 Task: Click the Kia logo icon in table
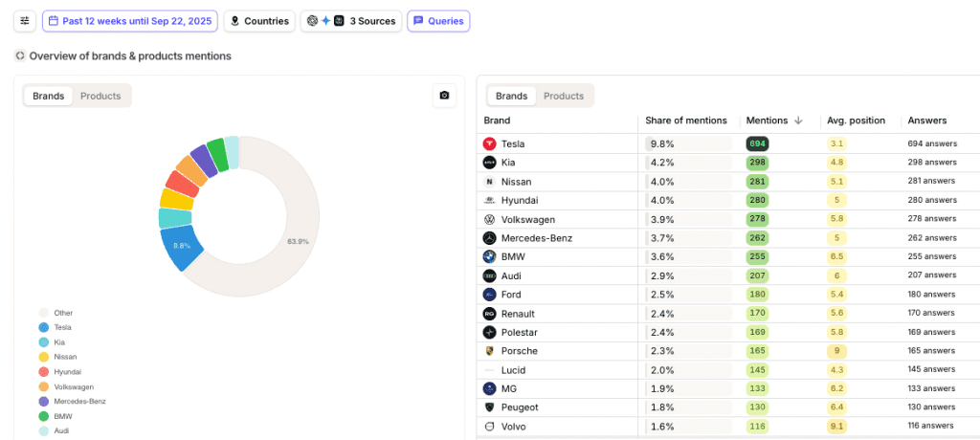[489, 163]
